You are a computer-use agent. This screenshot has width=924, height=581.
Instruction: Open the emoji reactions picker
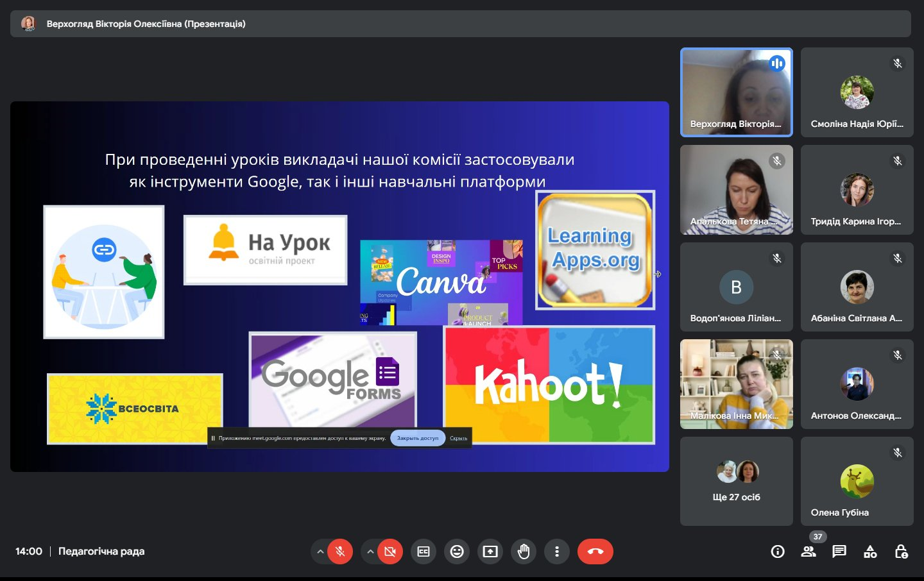pos(457,552)
